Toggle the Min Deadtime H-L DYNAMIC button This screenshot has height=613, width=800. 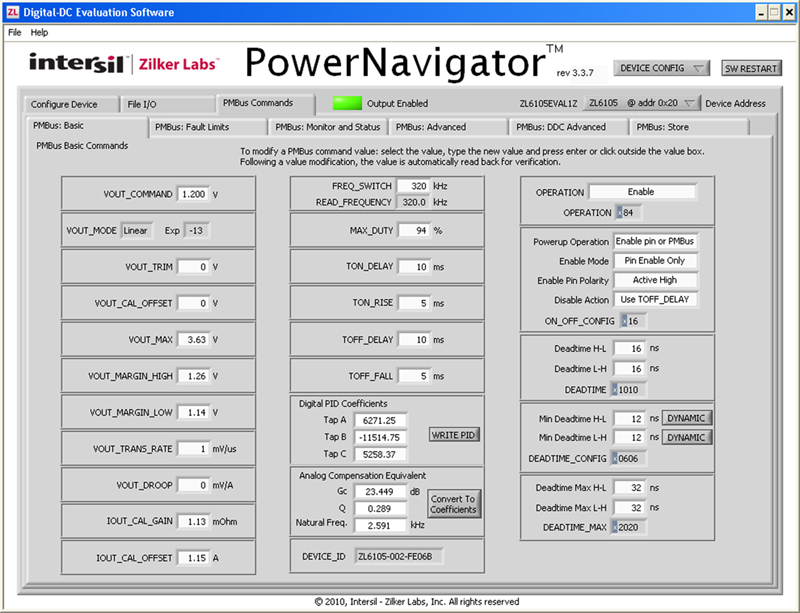pyautogui.click(x=686, y=418)
